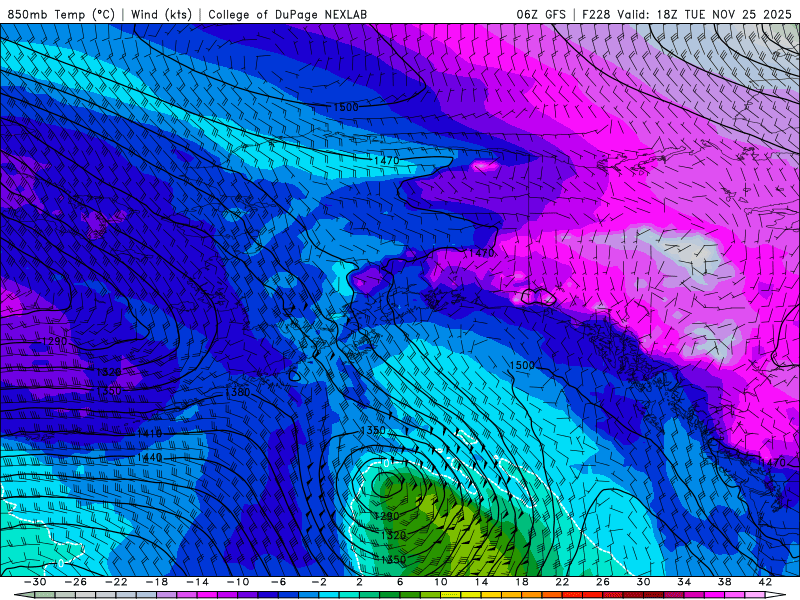The width and height of the screenshot is (800, 600).
Task: Click the 1410 height contour label
Action: pos(149,434)
